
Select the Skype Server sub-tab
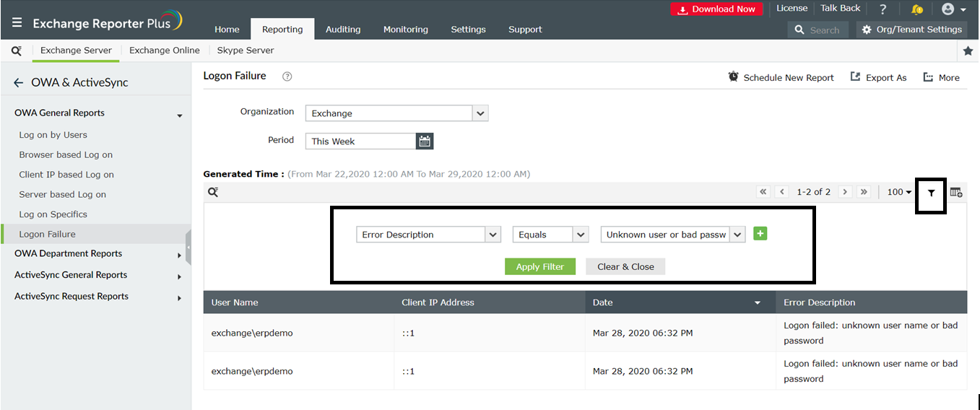246,51
